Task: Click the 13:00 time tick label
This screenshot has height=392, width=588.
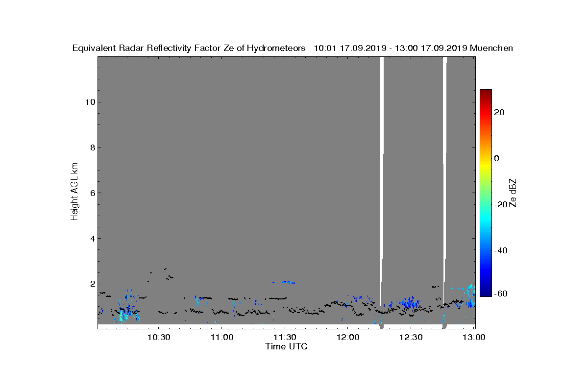Action: 474,338
